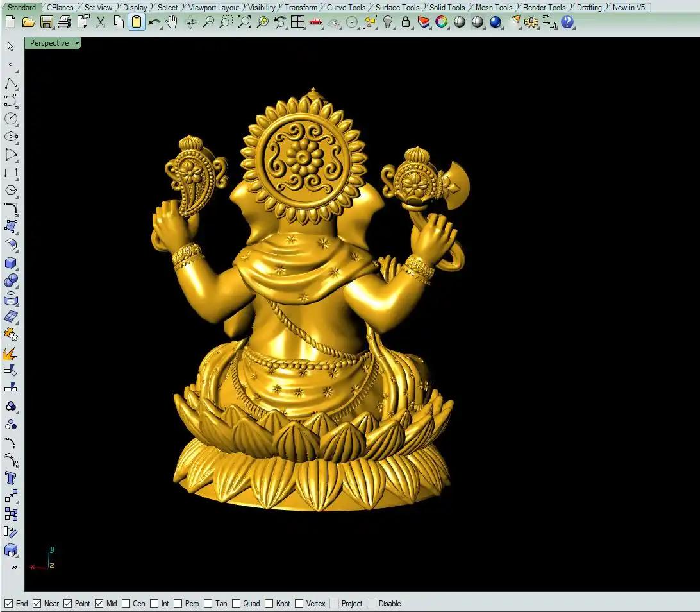Click the Polyline tool

(11, 84)
